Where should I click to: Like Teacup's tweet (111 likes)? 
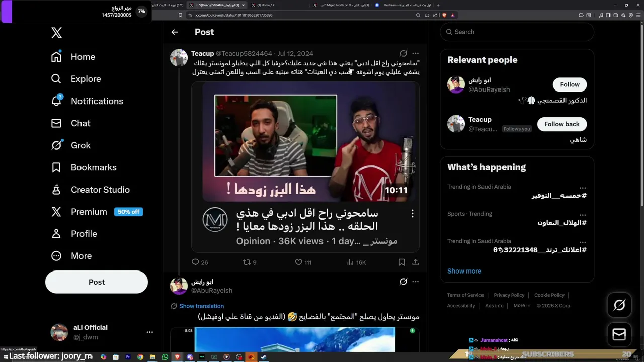click(303, 262)
